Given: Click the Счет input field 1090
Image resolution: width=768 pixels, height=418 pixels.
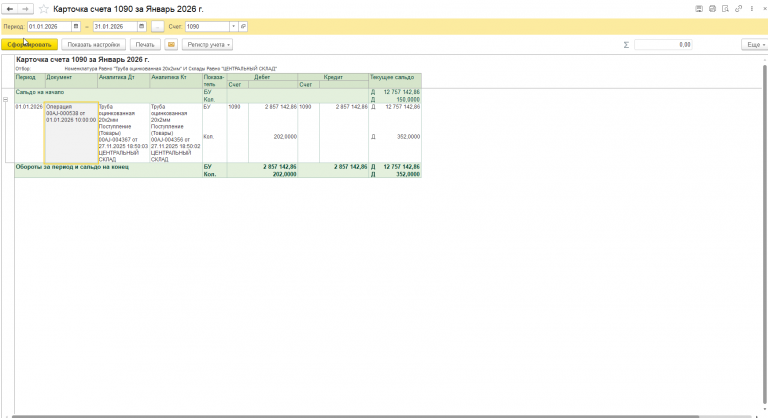Looking at the screenshot, I should (207, 26).
